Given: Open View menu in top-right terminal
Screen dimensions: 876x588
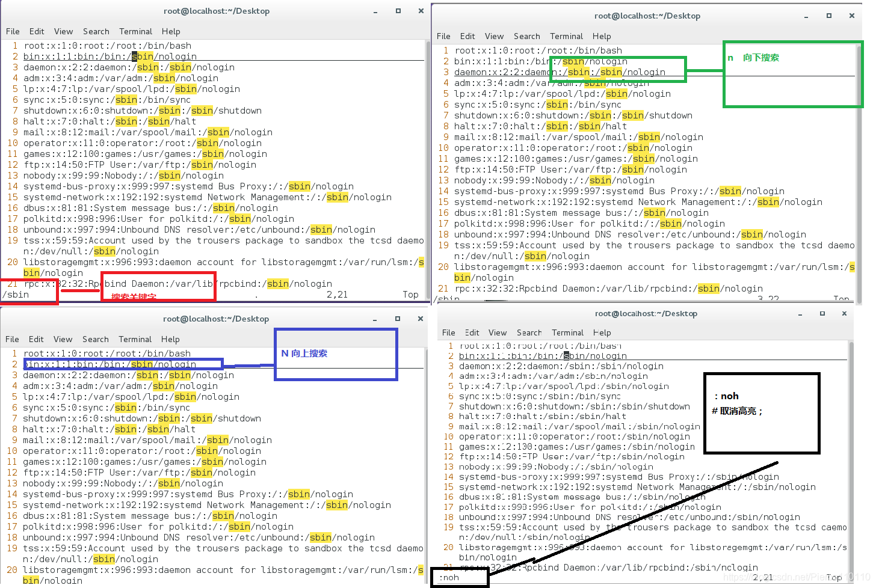Looking at the screenshot, I should point(494,36).
